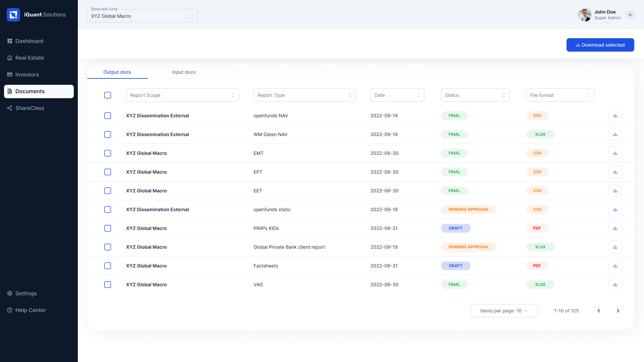The height and width of the screenshot is (362, 644).
Task: Open Settings from the sidebar
Action: pos(39,293)
